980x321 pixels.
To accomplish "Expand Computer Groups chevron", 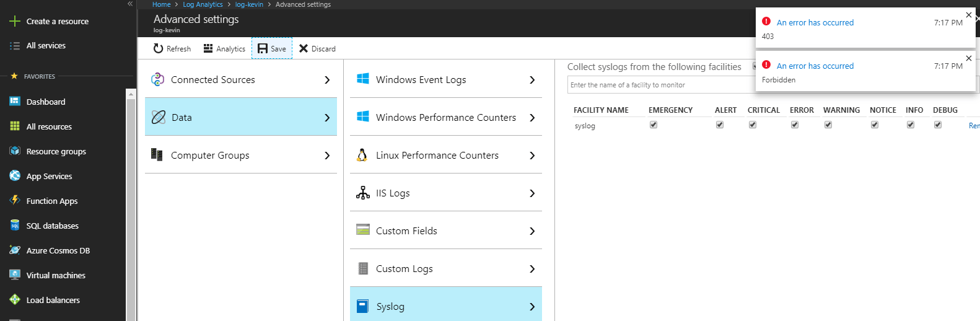I will [x=327, y=156].
